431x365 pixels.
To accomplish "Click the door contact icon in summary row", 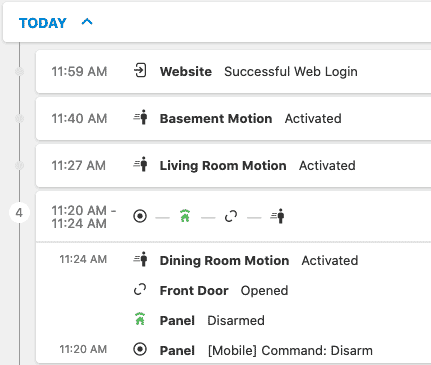I will [x=231, y=216].
